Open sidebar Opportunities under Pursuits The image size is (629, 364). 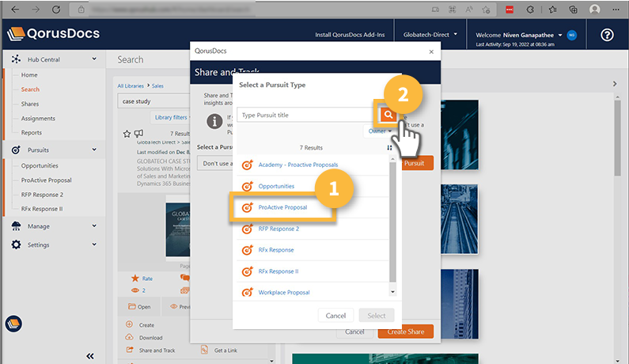tap(40, 165)
